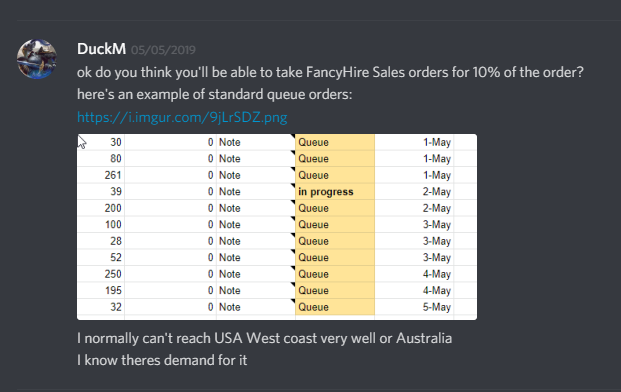Click the 'in progress' status cell

(x=335, y=192)
